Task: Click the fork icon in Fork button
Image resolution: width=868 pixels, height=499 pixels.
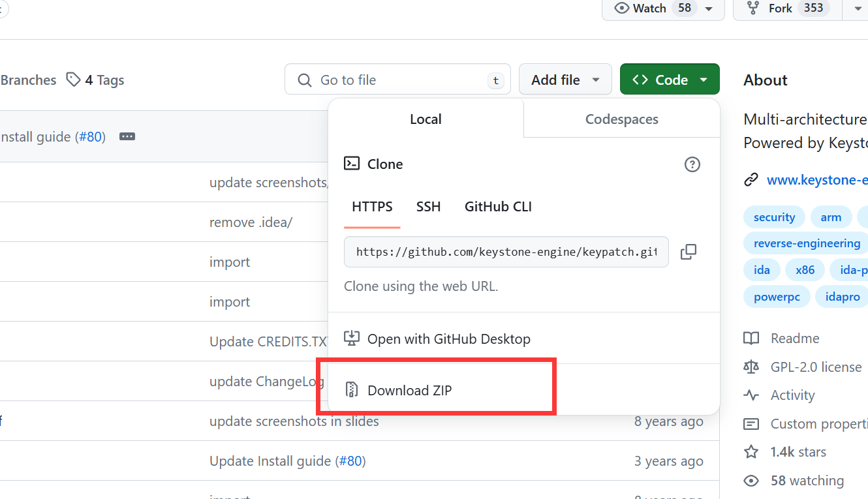Action: (x=754, y=8)
